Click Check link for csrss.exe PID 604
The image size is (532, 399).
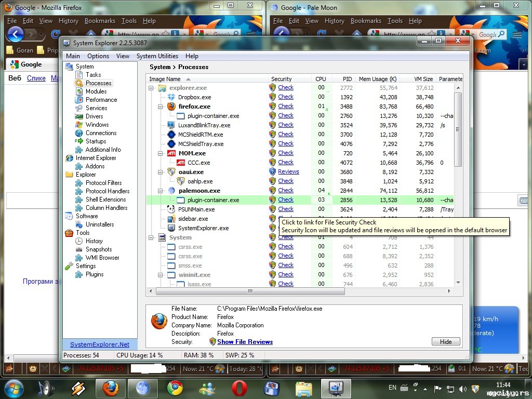click(286, 246)
